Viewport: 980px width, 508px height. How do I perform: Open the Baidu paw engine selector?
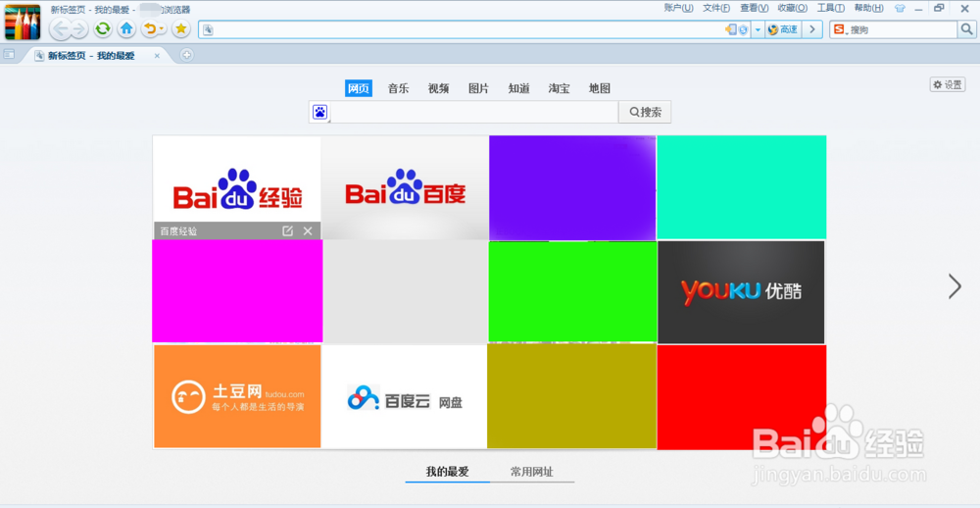coord(320,113)
